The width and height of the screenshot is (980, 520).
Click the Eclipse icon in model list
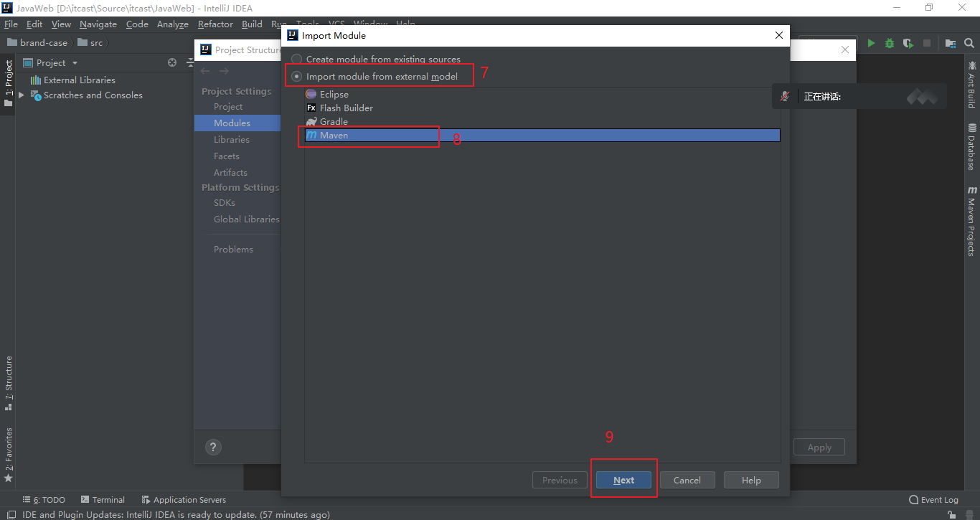[x=311, y=94]
